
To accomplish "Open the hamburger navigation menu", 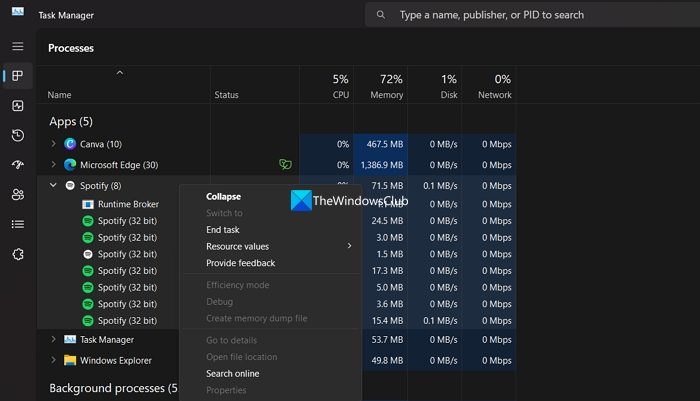I will click(x=18, y=46).
